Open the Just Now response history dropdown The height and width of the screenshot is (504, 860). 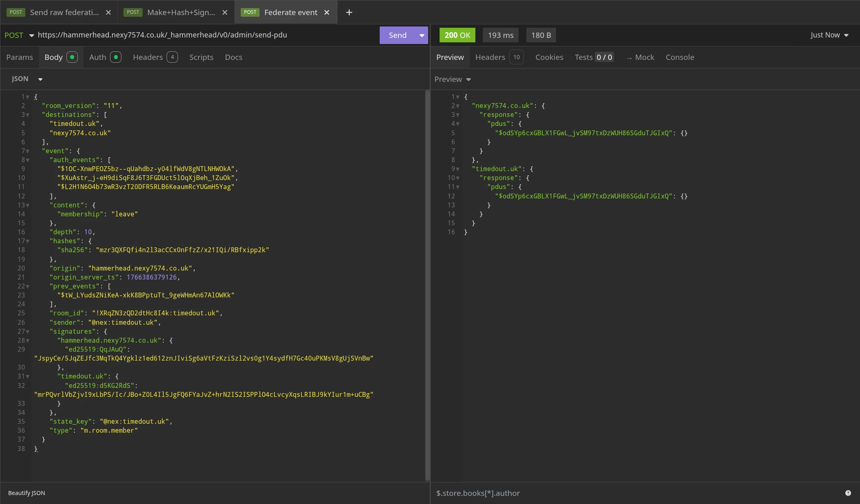click(828, 35)
